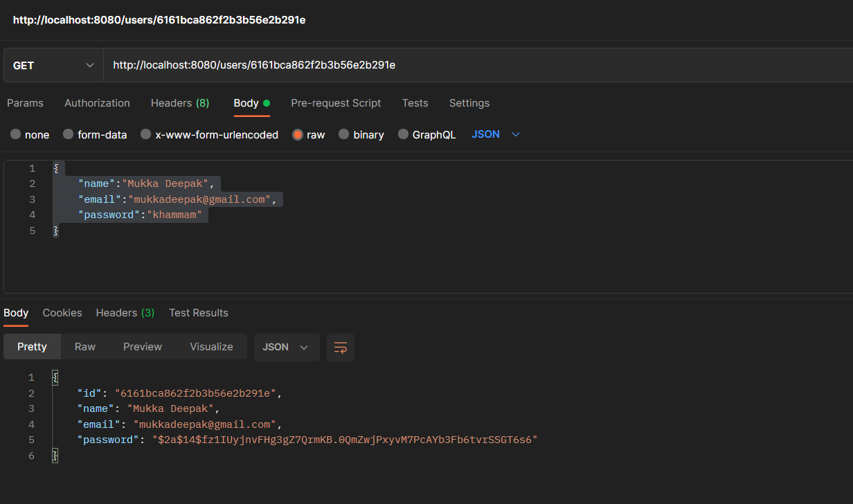Open the request Settings tab
This screenshot has width=853, height=504.
[469, 102]
